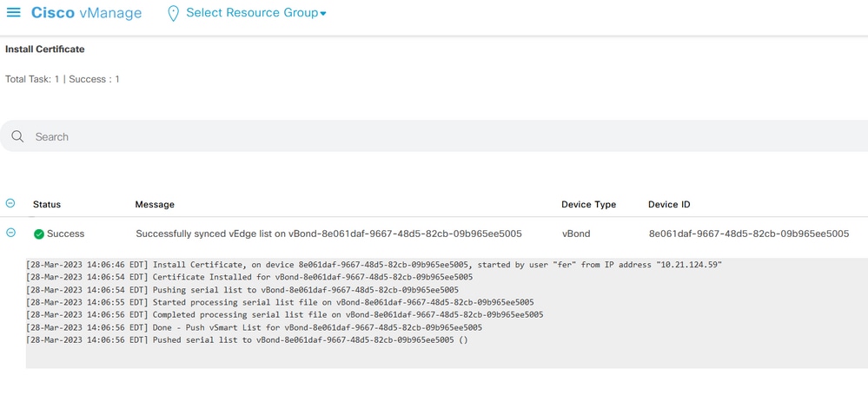Open the hamburger navigation menu
This screenshot has height=395, width=868.
(13, 12)
